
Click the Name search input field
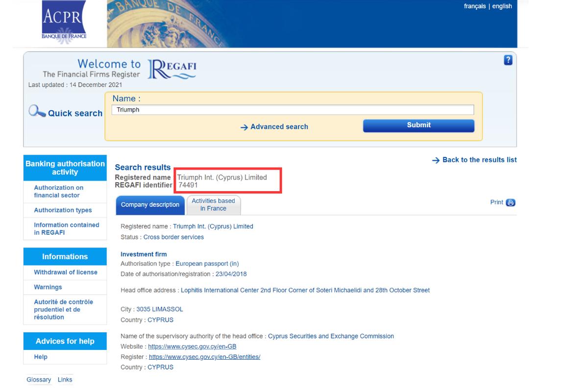click(293, 110)
